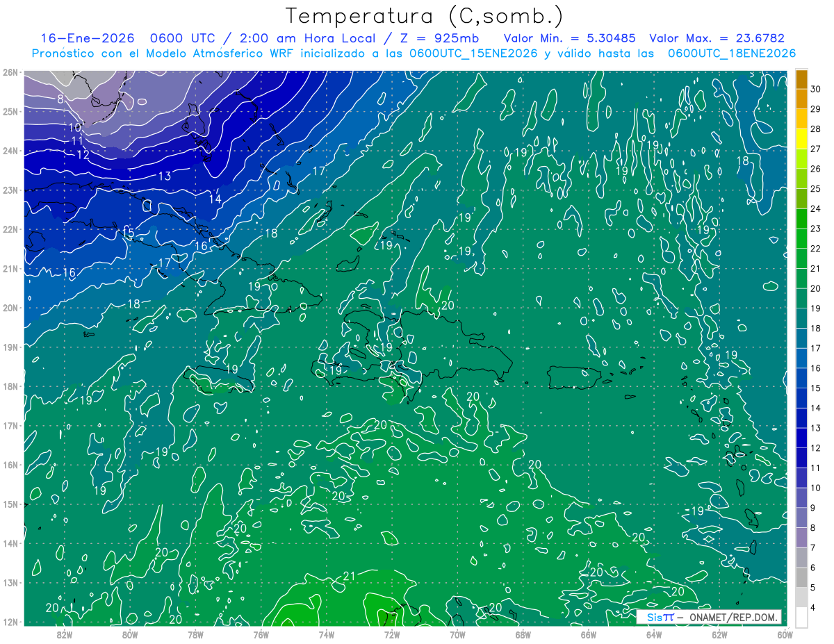Click the 18N latitude axis label
The width and height of the screenshot is (834, 644).
pyautogui.click(x=10, y=386)
